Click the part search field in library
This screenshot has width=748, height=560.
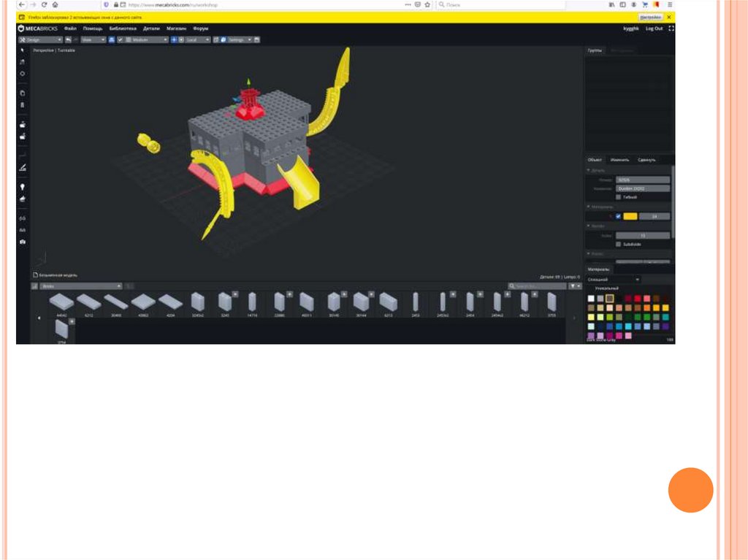pos(537,286)
